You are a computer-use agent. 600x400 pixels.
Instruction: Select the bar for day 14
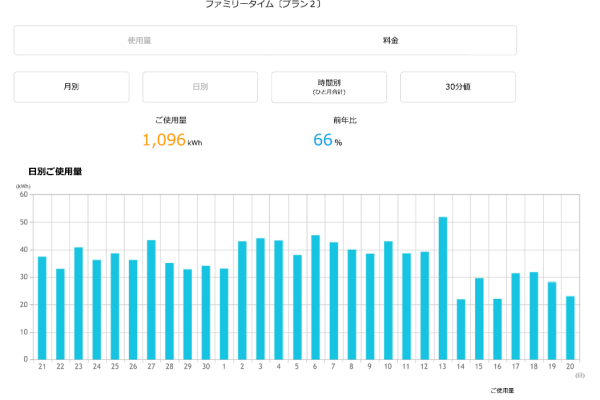click(461, 329)
